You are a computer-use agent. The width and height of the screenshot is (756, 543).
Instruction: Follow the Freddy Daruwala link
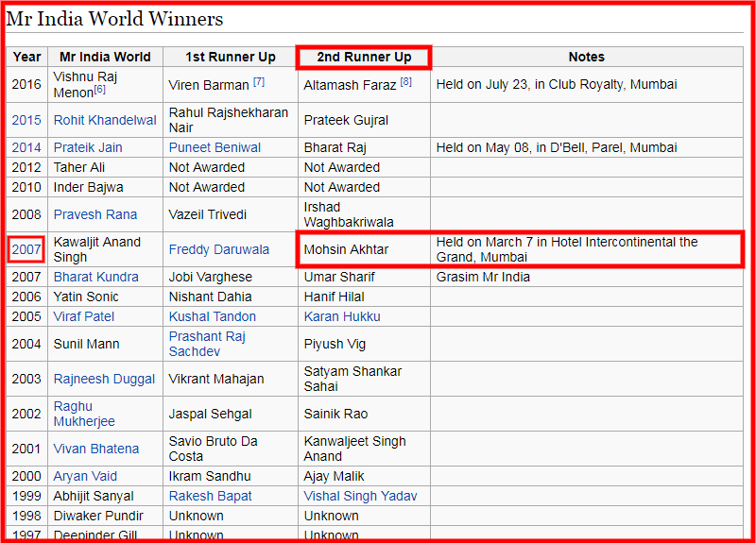pyautogui.click(x=219, y=249)
